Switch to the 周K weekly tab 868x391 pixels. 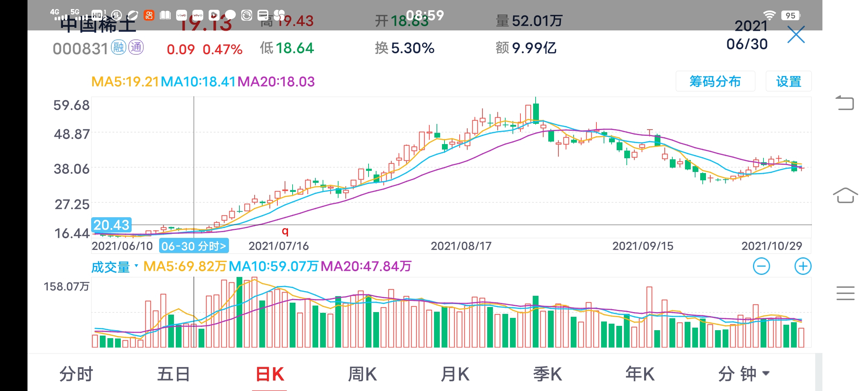click(362, 374)
